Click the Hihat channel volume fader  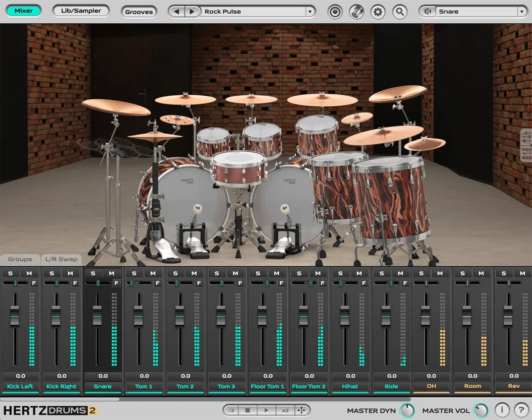(344, 315)
